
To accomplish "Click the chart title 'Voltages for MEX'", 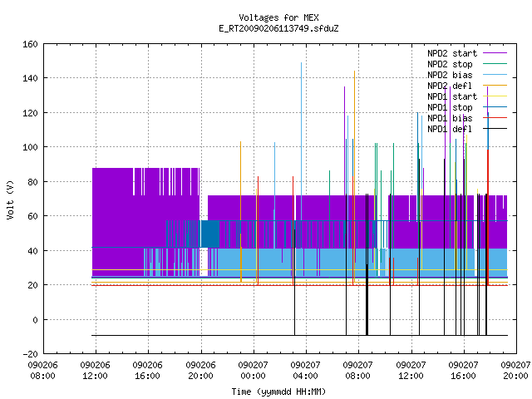I will point(278,17).
